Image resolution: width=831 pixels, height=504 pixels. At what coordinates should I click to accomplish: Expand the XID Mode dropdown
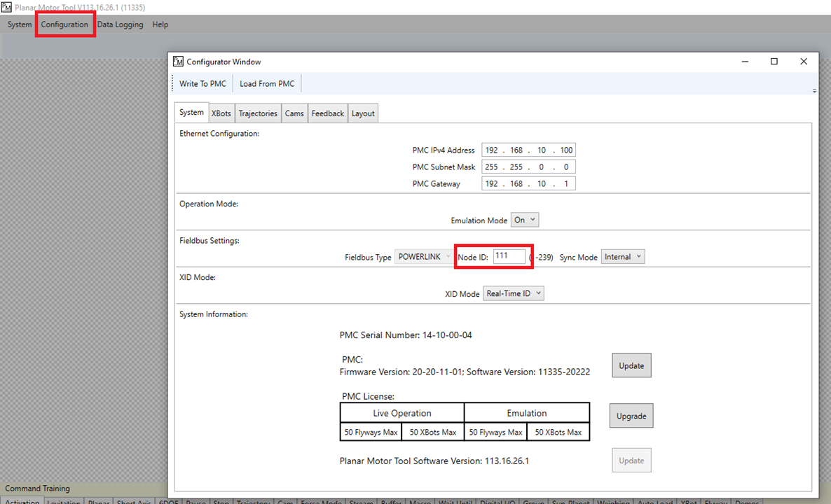514,293
